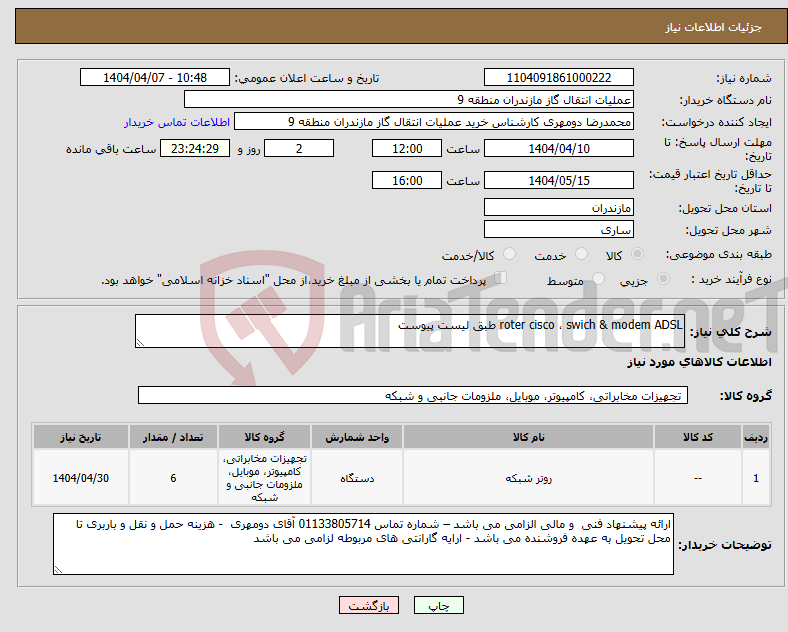Click the announcement date field 1404/04/07 - 10:48
Viewport: 788px width, 632px height.
coord(155,77)
